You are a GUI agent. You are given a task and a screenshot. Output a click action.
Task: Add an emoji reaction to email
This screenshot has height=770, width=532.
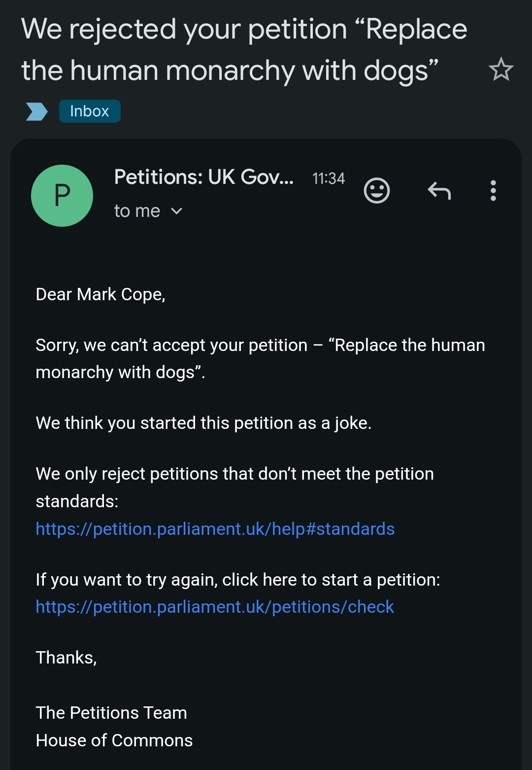pos(377,191)
